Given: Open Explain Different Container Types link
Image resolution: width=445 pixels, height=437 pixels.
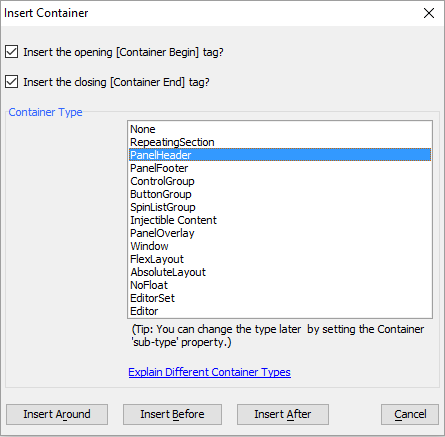Looking at the screenshot, I should pyautogui.click(x=209, y=372).
